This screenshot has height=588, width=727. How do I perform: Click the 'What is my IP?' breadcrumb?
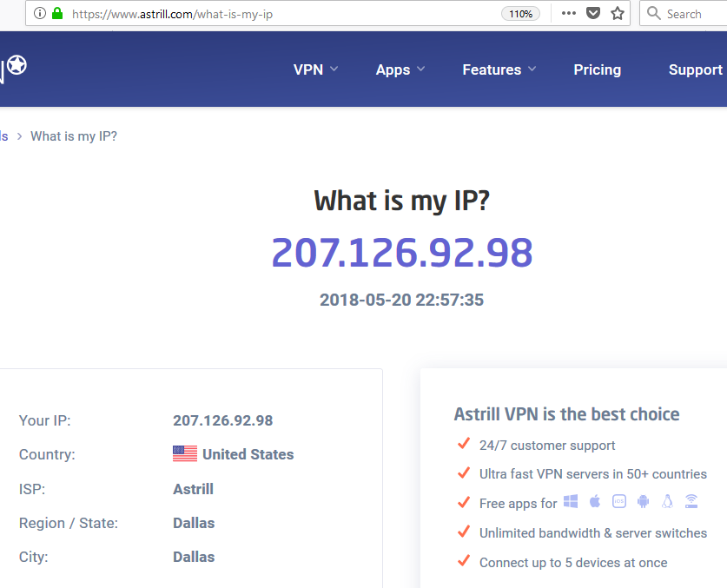tap(74, 135)
